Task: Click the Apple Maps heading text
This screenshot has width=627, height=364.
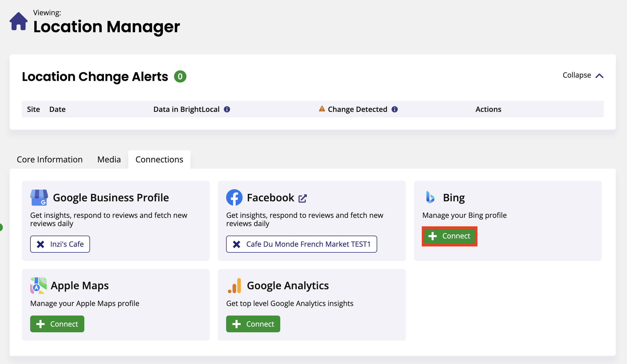Action: [x=80, y=286]
